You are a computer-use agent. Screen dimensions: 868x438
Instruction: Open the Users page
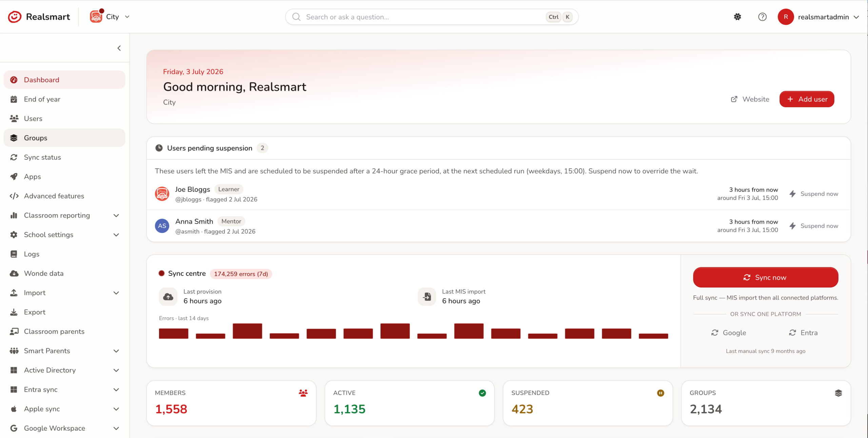click(x=64, y=118)
